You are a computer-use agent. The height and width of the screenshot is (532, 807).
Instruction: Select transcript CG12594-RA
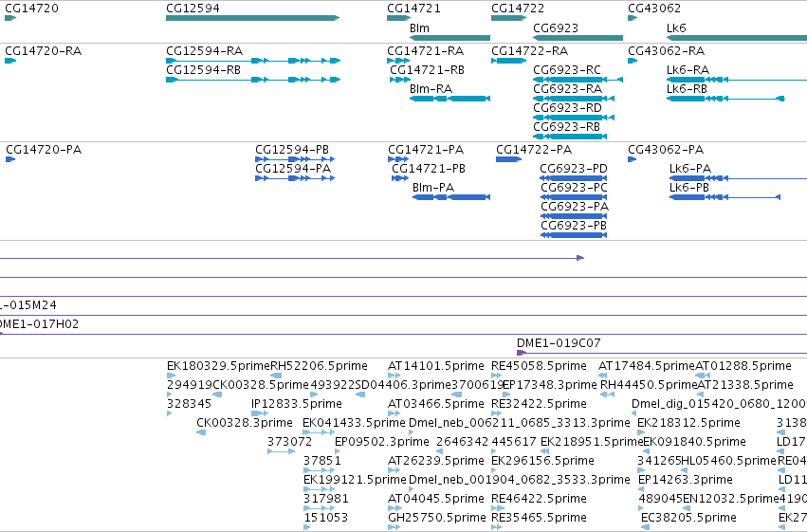[252, 61]
